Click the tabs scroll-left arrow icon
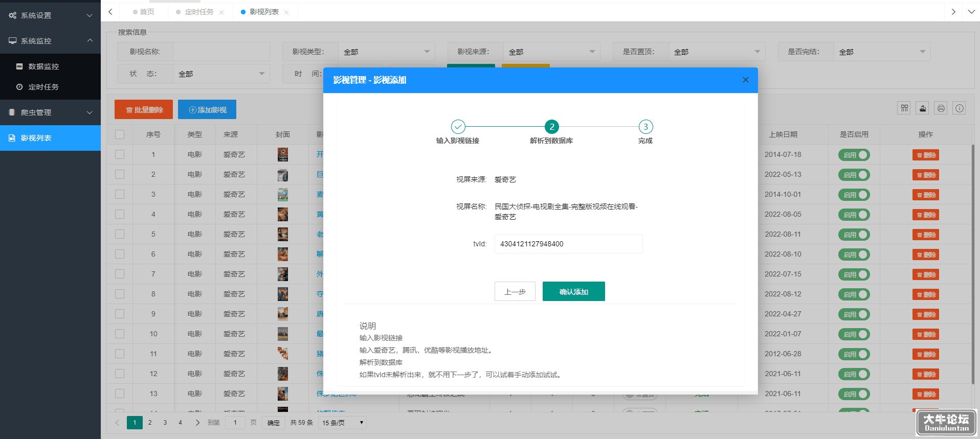 click(110, 11)
